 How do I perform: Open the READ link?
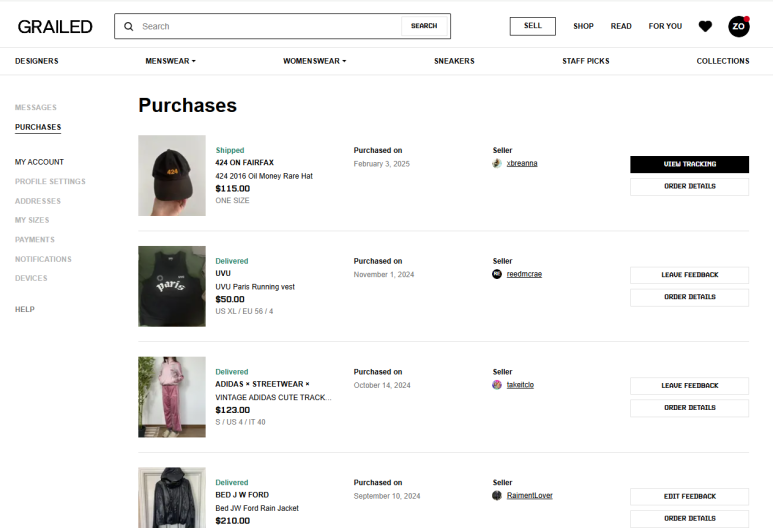(x=621, y=26)
